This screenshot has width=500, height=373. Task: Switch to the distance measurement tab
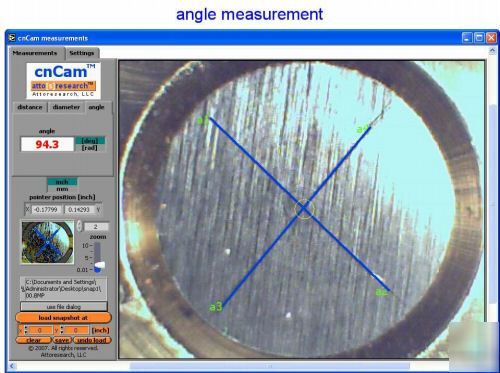click(30, 107)
